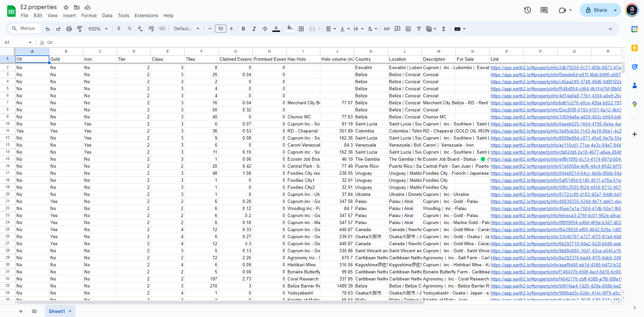Click the Share button
Image resolution: width=644 pixels, height=317 pixels.
coord(596,10)
